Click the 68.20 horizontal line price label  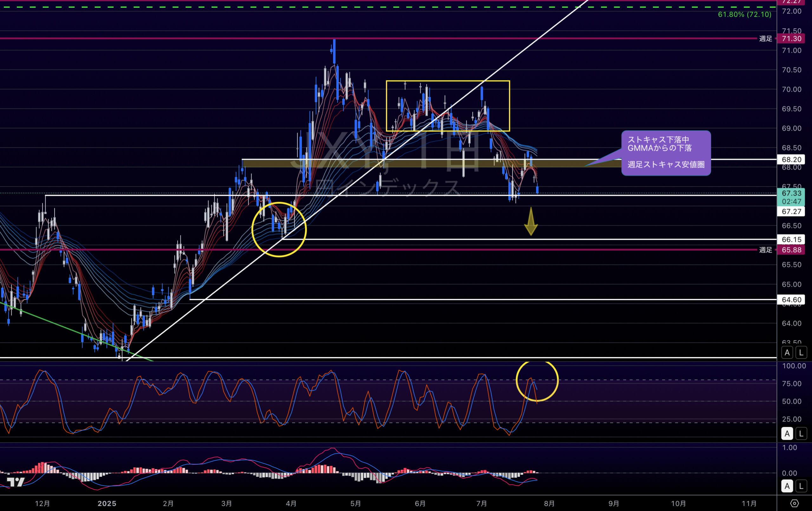pos(791,159)
